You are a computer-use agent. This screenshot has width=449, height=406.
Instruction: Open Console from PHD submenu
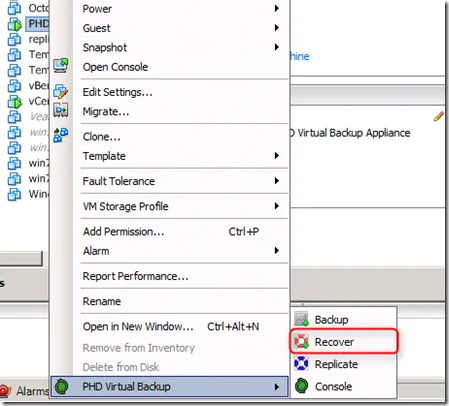[344, 386]
